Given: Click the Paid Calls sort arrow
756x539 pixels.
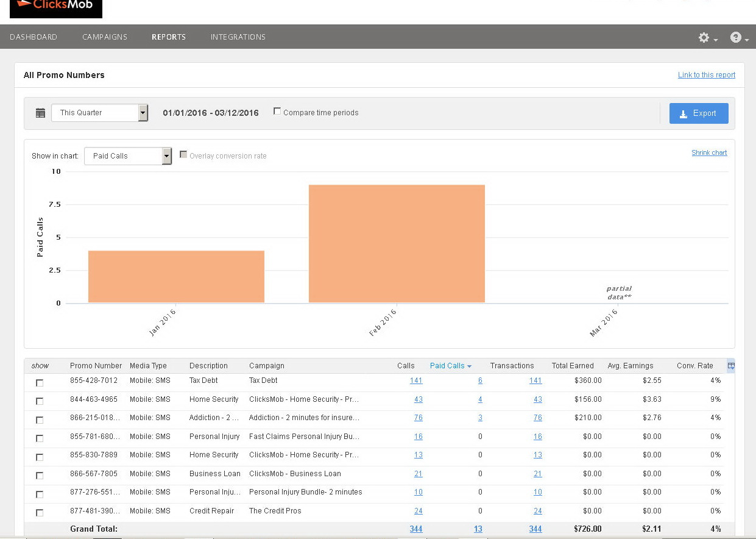Looking at the screenshot, I should [x=469, y=366].
